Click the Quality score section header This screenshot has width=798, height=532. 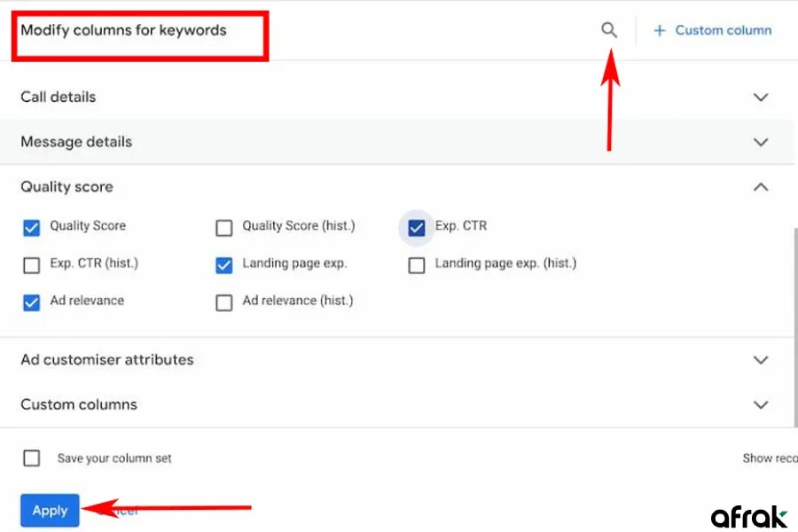point(67,187)
